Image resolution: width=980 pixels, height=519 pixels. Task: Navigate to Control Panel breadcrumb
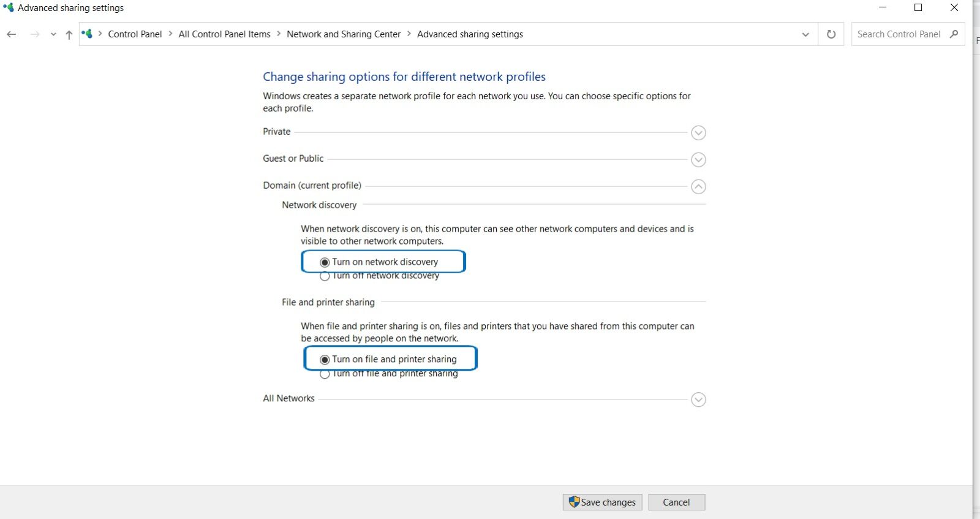click(135, 34)
